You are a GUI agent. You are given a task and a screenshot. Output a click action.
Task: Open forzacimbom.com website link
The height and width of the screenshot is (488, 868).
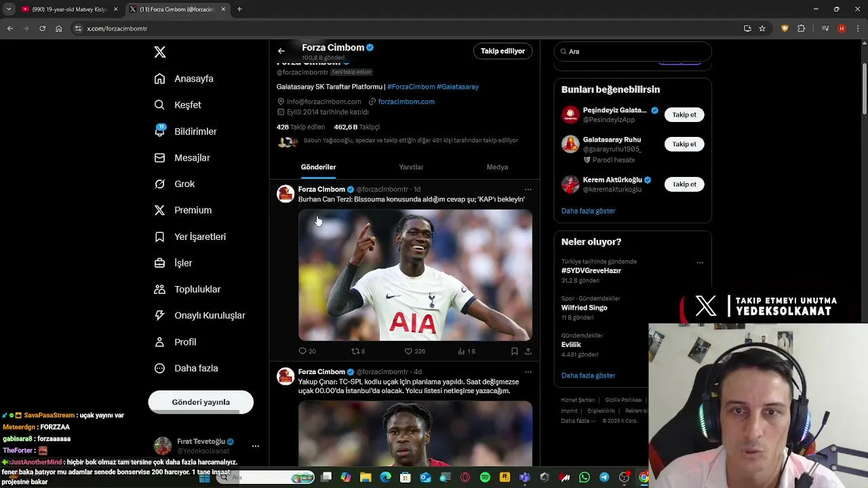(406, 102)
